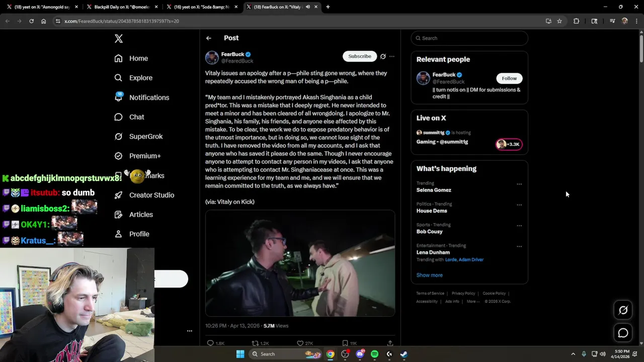Expand the More footer link
Screen dimensions: 644x362
[x=473, y=302]
